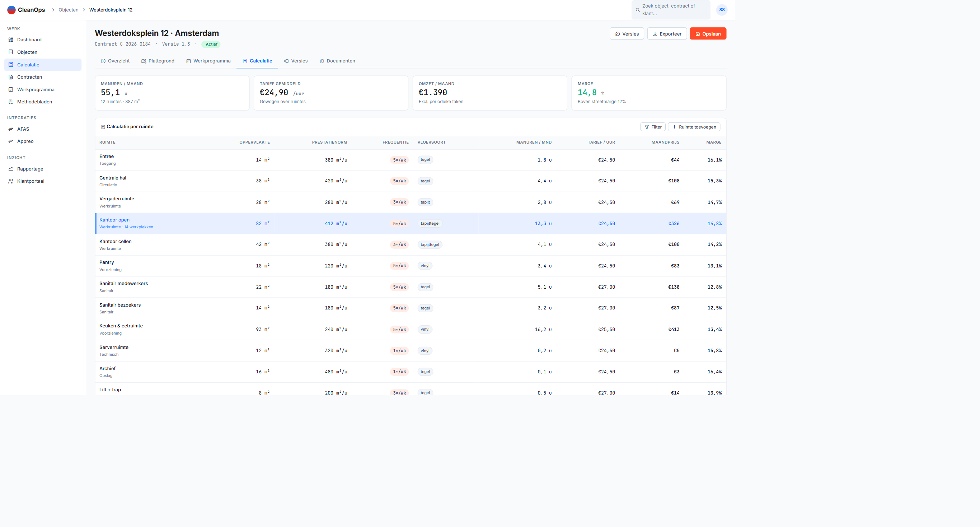Click the Appreo integration arrows icon

pos(11,141)
